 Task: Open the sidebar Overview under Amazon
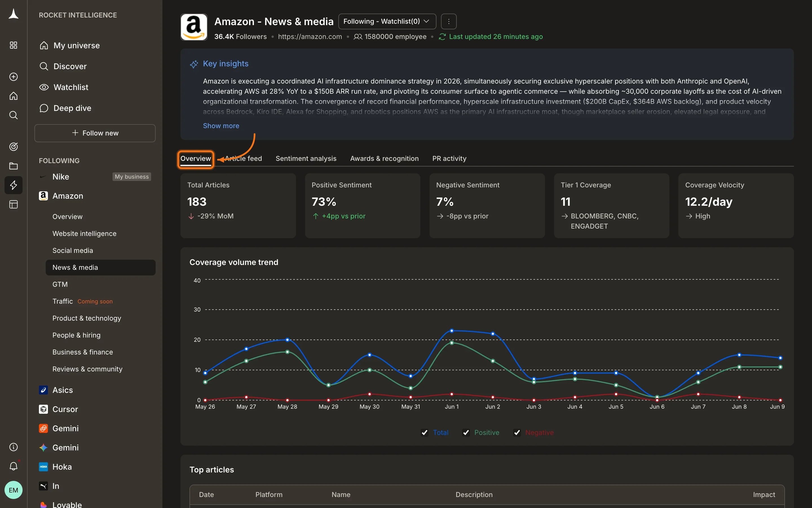67,217
